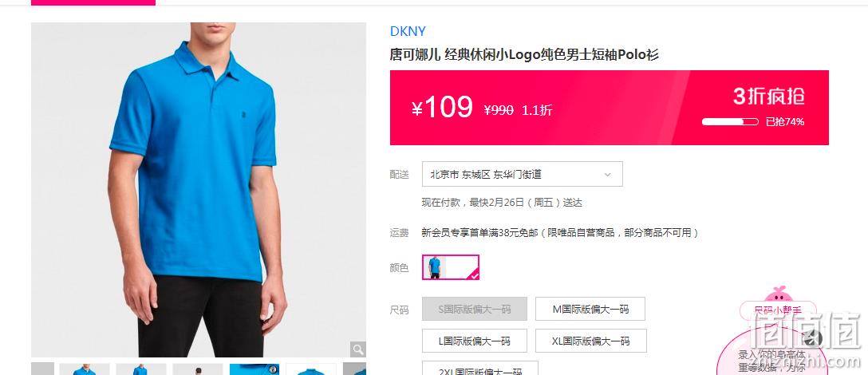View the back-view model thumbnail
The width and height of the screenshot is (868, 375).
(198, 369)
